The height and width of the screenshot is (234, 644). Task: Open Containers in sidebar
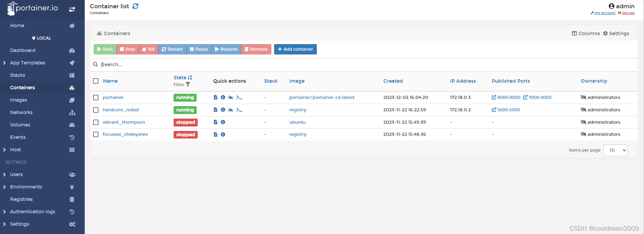point(22,88)
